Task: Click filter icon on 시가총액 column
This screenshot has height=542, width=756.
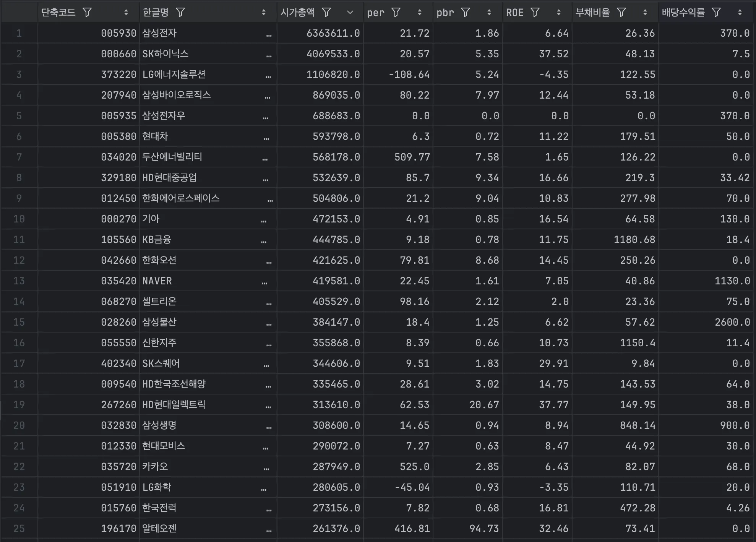Action: [326, 13]
